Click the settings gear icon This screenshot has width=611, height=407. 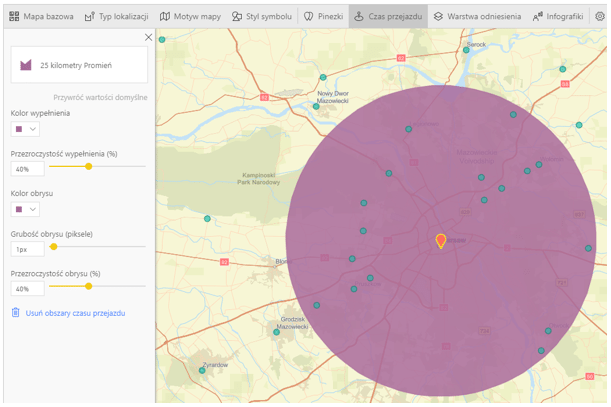tap(600, 16)
